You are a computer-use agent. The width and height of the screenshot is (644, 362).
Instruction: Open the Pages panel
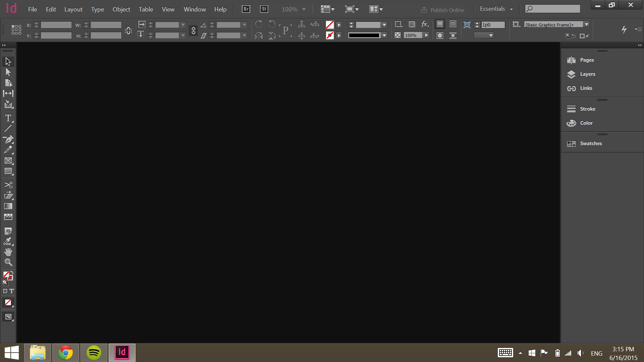(587, 60)
